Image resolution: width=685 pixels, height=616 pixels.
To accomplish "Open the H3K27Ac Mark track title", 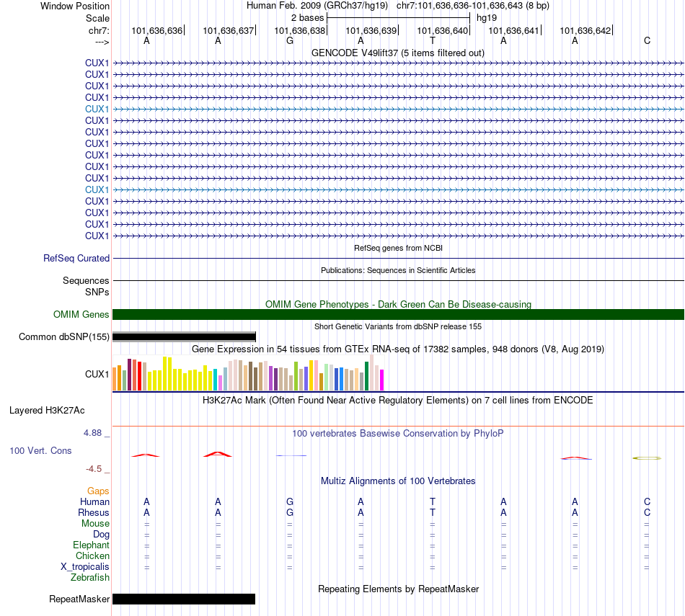I will coord(398,401).
